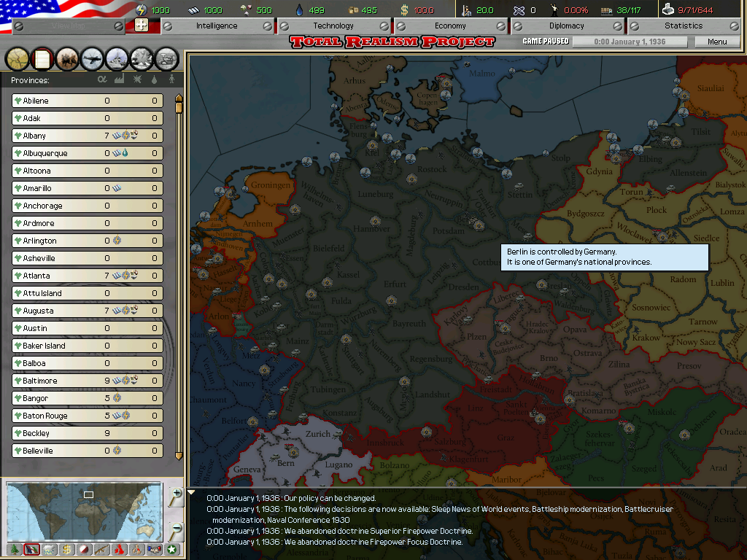
Task: Zoom out with the minus magnifier
Action: [176, 530]
